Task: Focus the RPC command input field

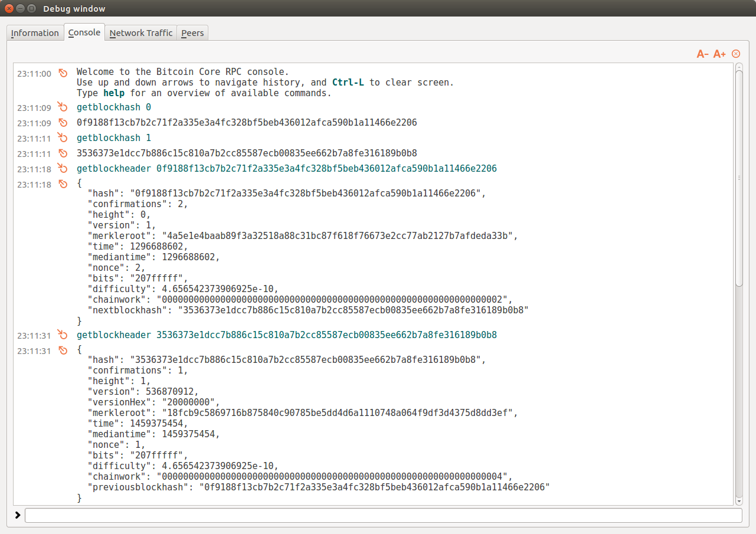Action: pos(384,515)
